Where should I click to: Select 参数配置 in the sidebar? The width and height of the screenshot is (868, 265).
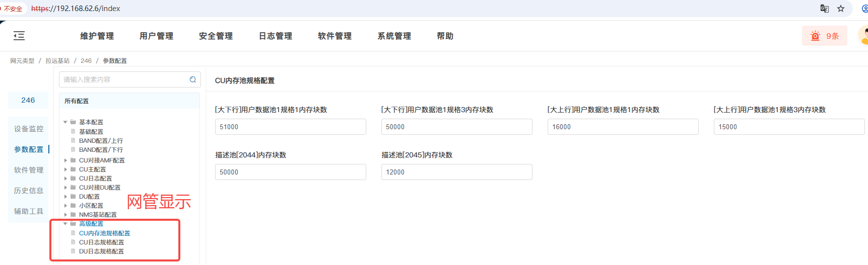(29, 149)
